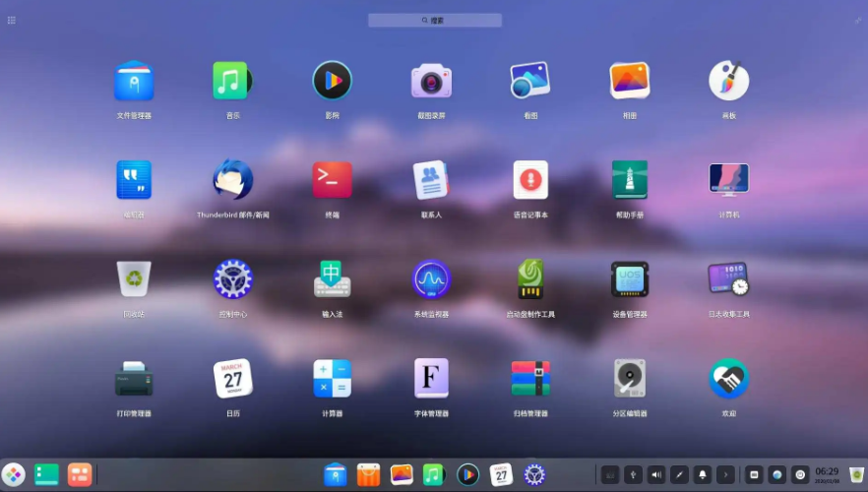868x492 pixels.
Task: Click the power button in the dock
Action: coord(800,475)
